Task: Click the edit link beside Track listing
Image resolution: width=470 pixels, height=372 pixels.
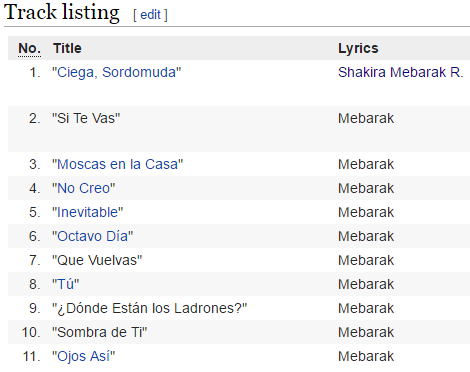Action: (150, 15)
